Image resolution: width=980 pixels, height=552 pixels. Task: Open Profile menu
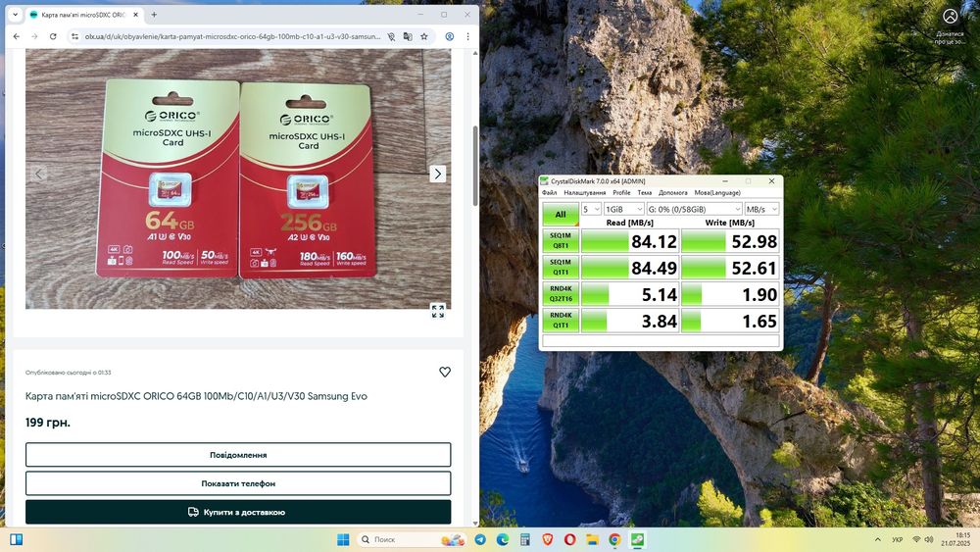point(621,192)
